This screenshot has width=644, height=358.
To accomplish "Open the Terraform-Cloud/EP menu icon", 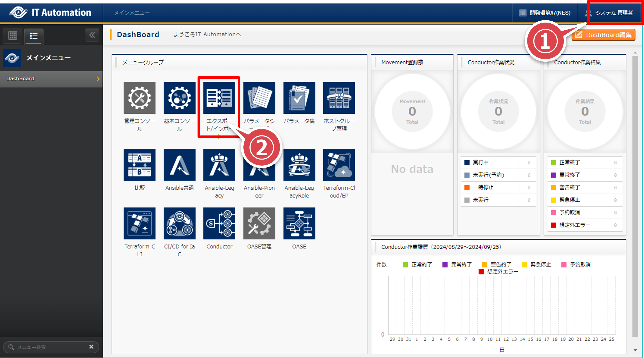I will [x=339, y=165].
